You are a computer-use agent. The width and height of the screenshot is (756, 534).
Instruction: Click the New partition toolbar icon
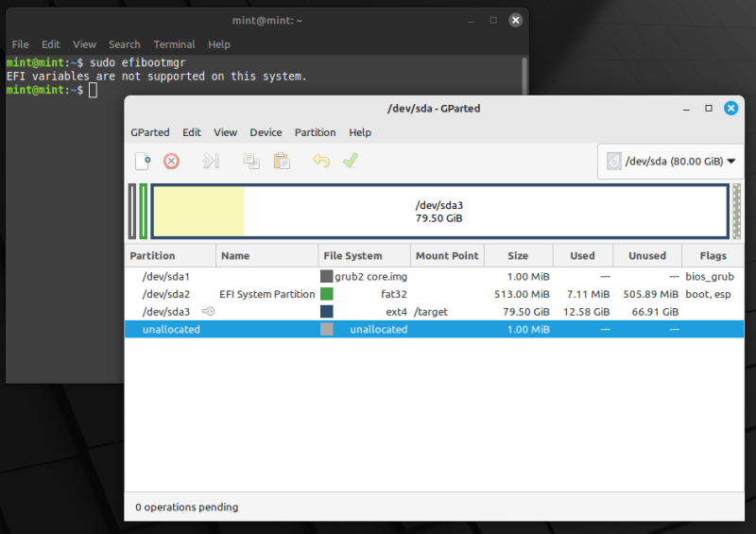click(x=143, y=161)
